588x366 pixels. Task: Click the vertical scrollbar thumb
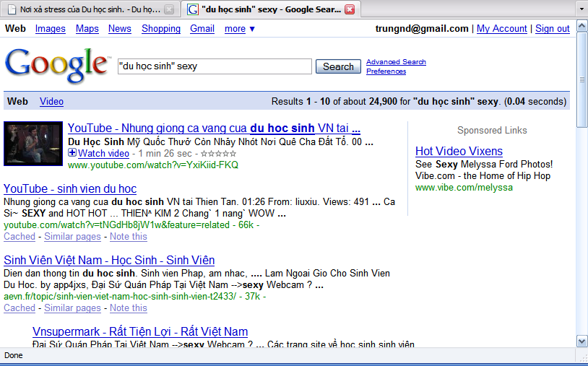coord(581,79)
